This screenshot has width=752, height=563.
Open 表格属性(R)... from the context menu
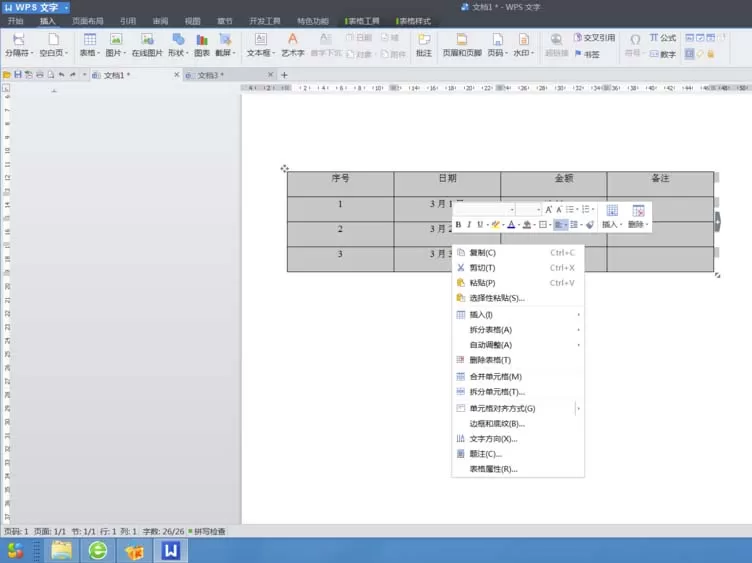coord(517,469)
